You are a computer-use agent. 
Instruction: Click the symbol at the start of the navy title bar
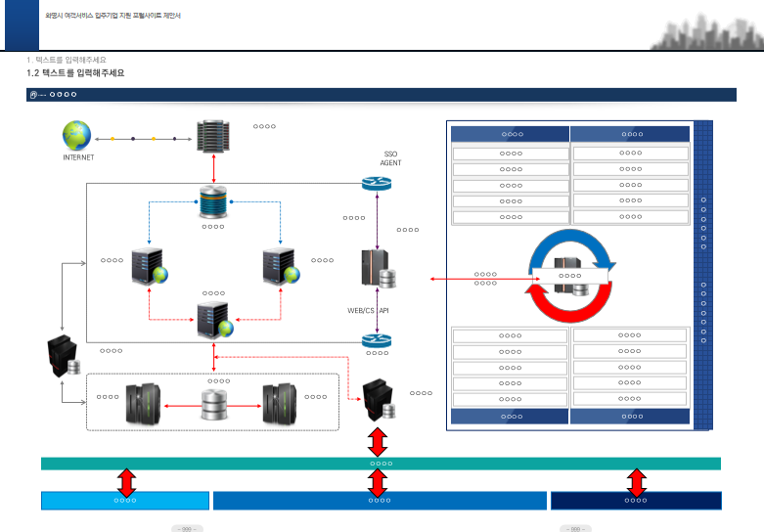pyautogui.click(x=33, y=95)
